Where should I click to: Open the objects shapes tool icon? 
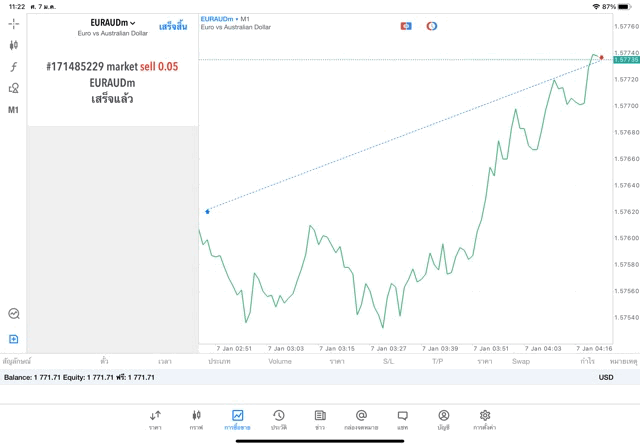[x=14, y=88]
